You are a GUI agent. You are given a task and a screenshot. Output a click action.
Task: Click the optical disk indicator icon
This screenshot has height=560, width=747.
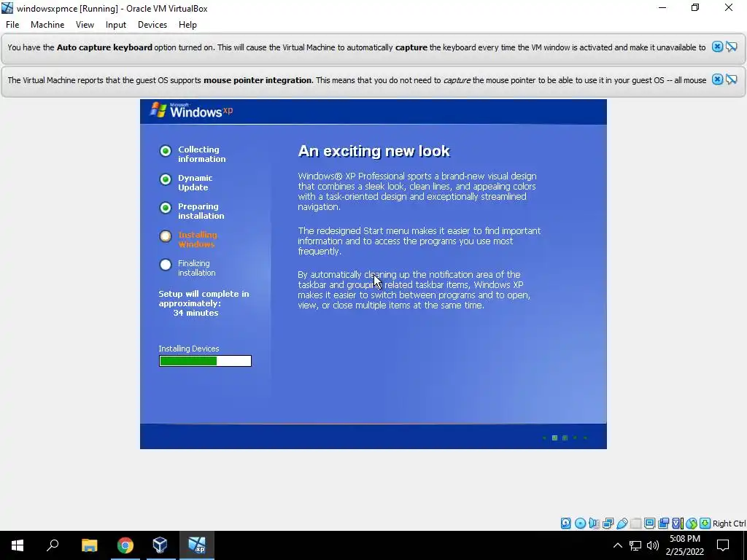[580, 524]
